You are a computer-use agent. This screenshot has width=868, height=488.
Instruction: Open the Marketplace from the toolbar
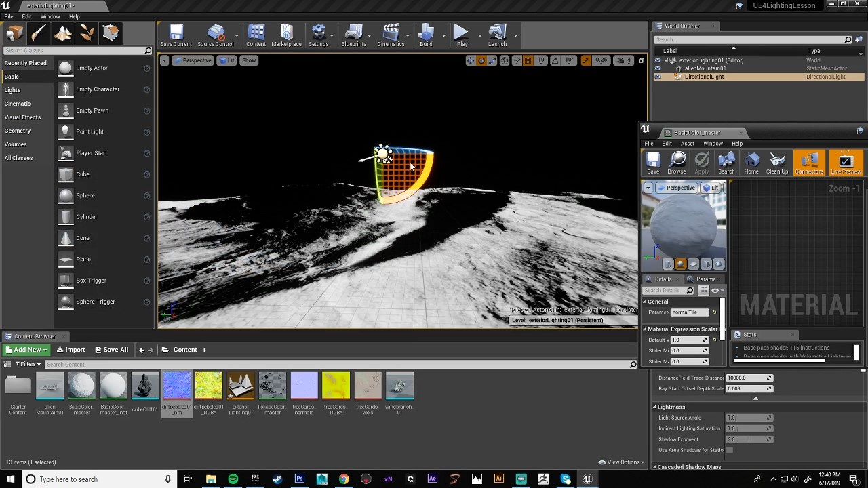pos(286,36)
